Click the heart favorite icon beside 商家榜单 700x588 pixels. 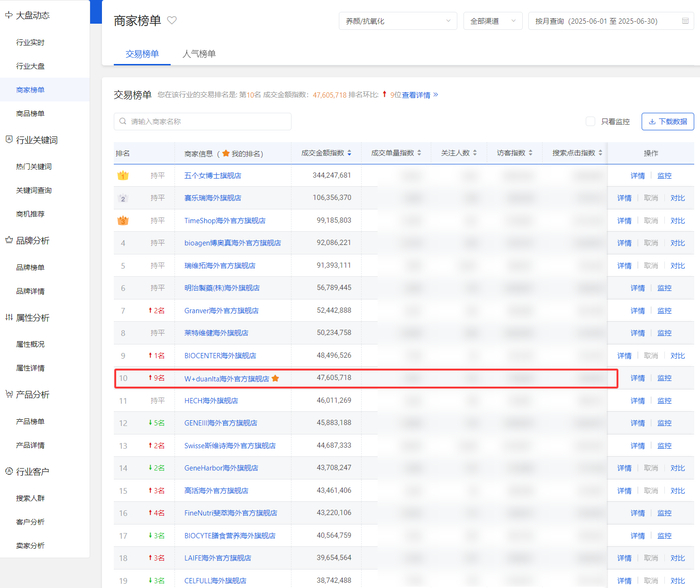pos(172,20)
